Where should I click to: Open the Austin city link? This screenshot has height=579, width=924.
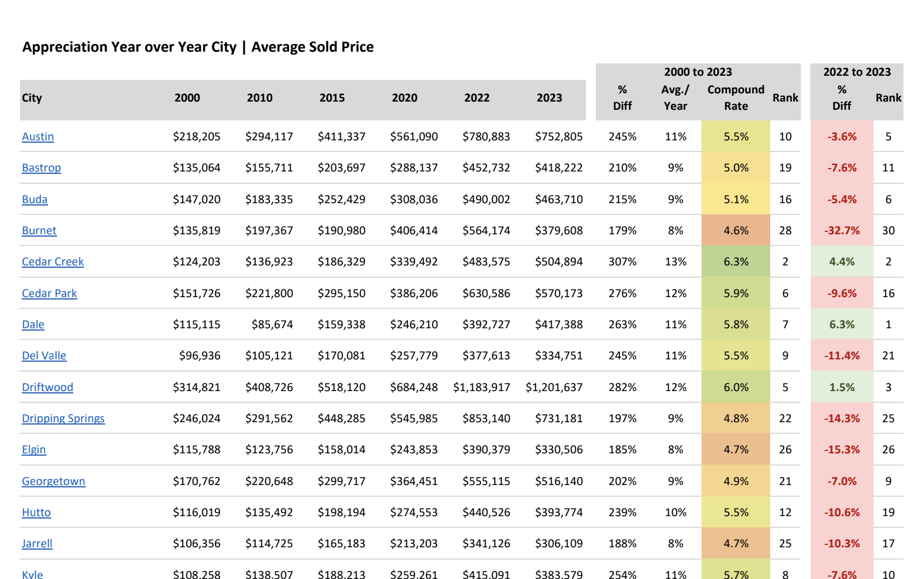click(x=38, y=137)
